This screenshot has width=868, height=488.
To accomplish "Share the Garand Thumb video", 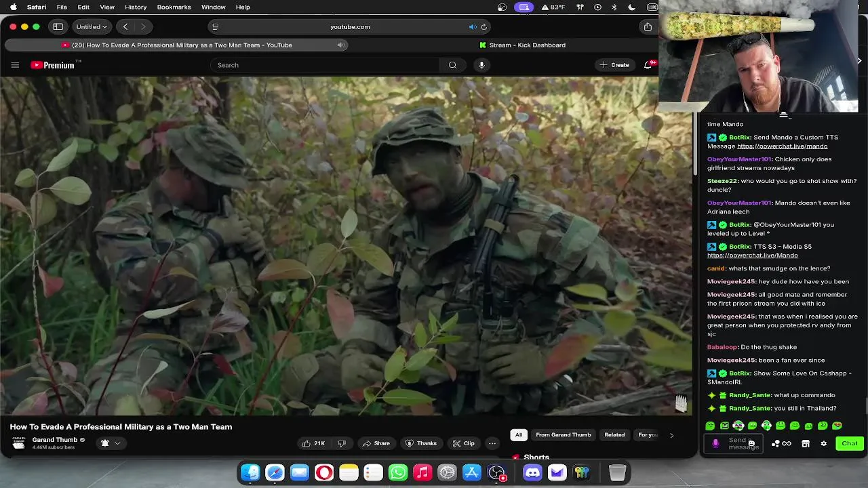I will pos(376,443).
